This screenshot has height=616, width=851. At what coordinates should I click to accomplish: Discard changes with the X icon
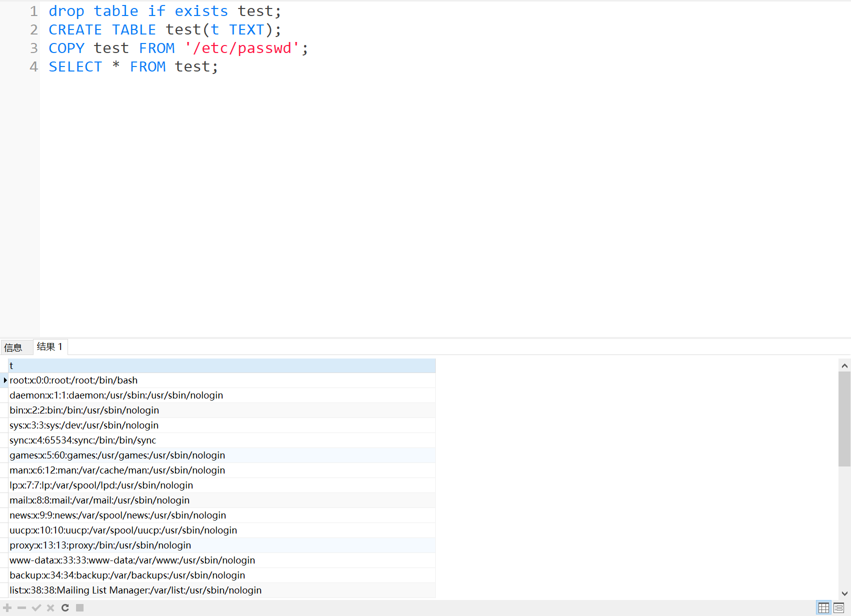(51, 608)
